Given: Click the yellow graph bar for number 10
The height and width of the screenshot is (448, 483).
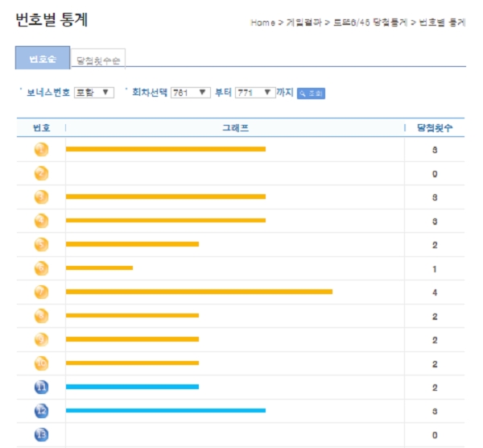Looking at the screenshot, I should [132, 363].
